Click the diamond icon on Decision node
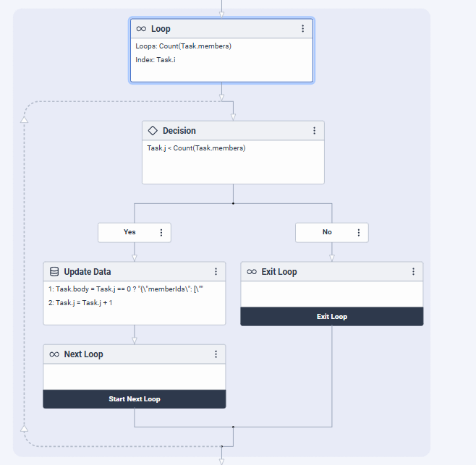This screenshot has height=465, width=476. 153,131
